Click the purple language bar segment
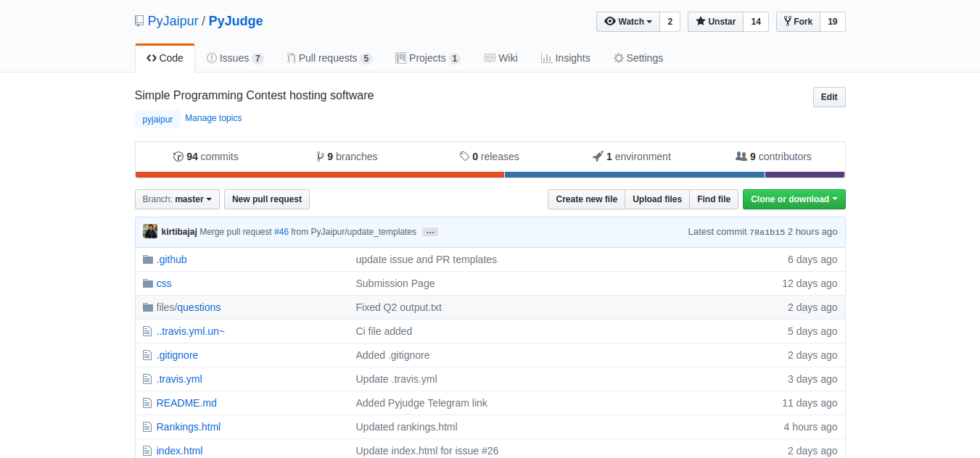 point(805,175)
